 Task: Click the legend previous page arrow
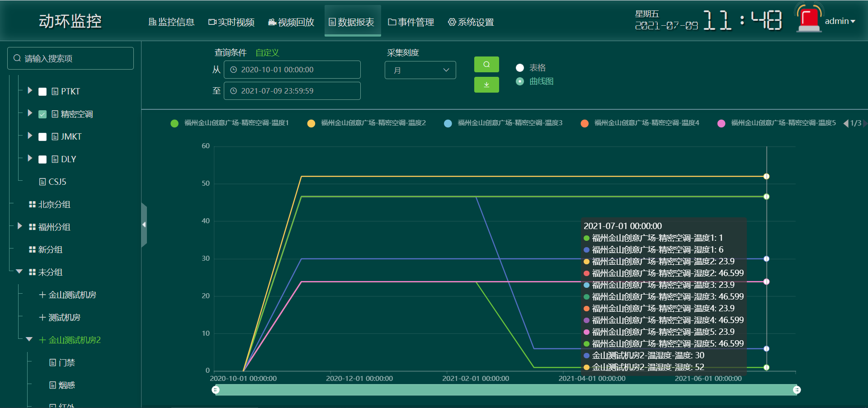pyautogui.click(x=845, y=123)
